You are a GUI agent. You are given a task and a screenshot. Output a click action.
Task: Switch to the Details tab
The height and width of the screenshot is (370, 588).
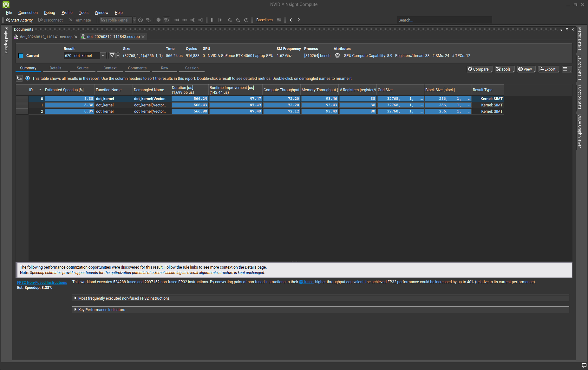(x=56, y=68)
